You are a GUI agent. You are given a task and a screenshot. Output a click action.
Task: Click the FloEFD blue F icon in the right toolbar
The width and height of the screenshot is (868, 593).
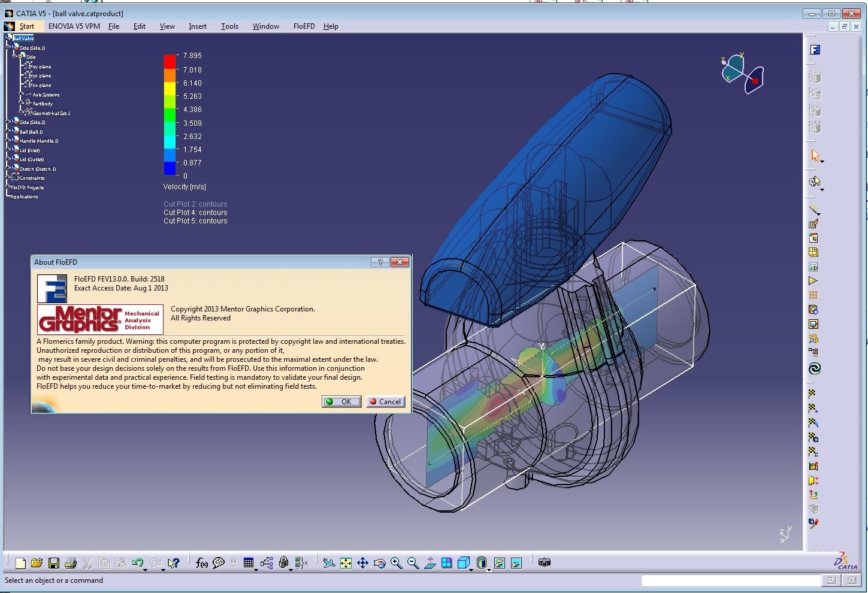(x=815, y=50)
